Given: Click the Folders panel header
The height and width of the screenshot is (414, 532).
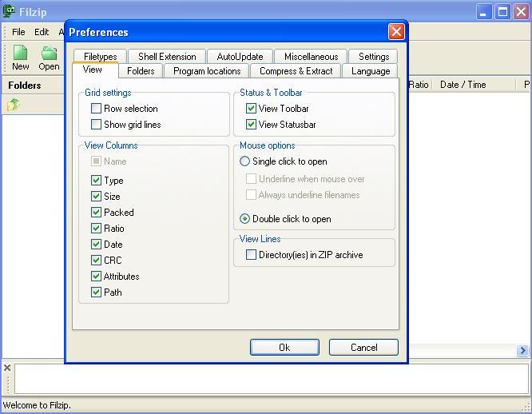Looking at the screenshot, I should (33, 86).
